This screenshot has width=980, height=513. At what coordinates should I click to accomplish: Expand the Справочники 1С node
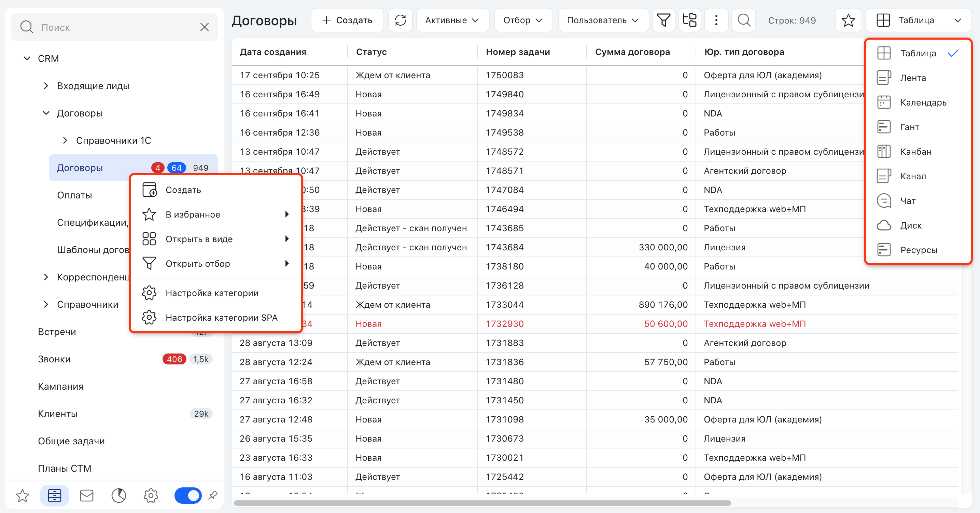[x=65, y=140]
